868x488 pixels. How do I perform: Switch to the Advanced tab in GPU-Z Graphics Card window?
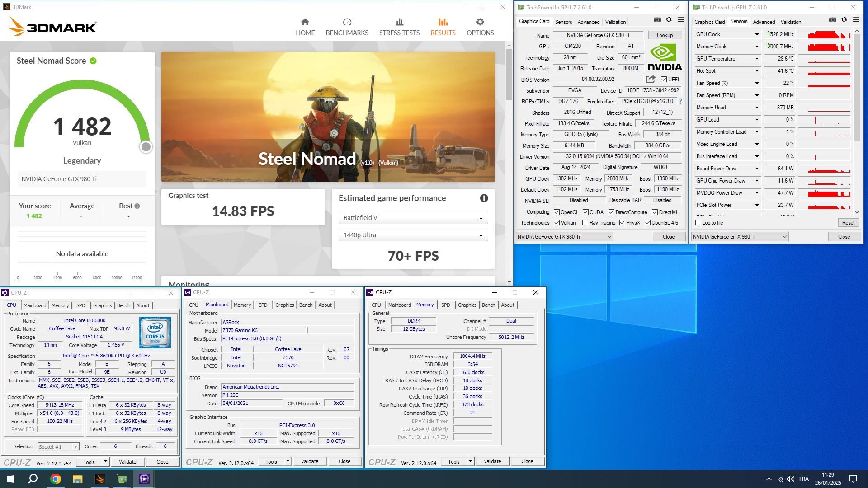pyautogui.click(x=588, y=22)
